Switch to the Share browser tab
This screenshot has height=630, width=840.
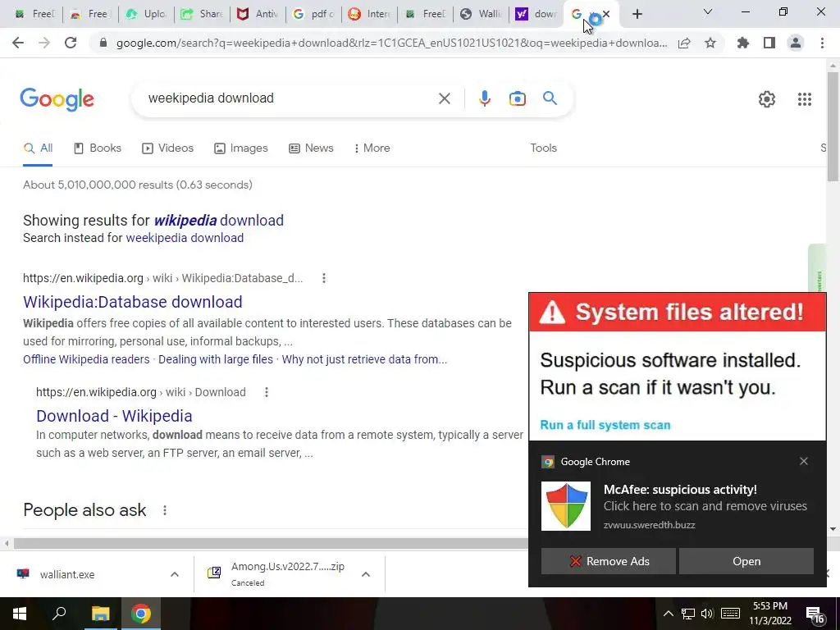(202, 14)
